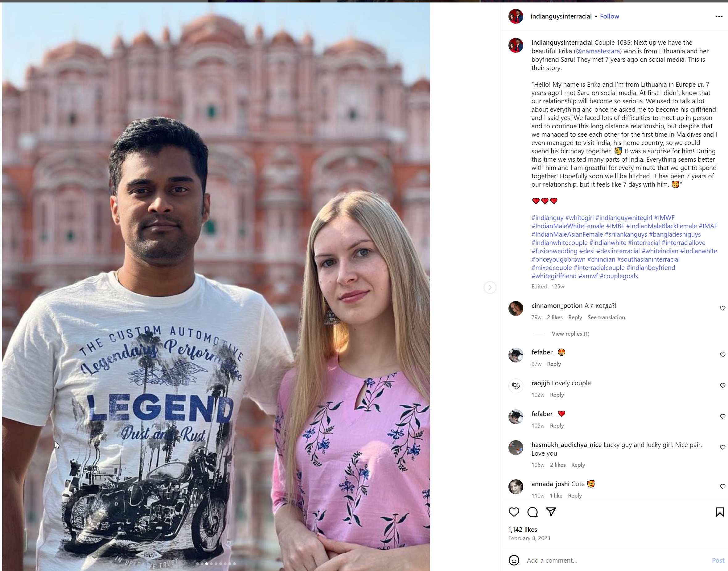The height and width of the screenshot is (571, 728).
Task: Click the Add a comment field
Action: (615, 560)
